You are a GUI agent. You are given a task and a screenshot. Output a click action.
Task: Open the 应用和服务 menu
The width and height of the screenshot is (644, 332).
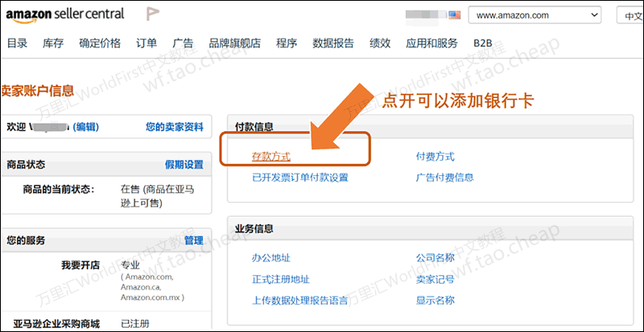431,43
